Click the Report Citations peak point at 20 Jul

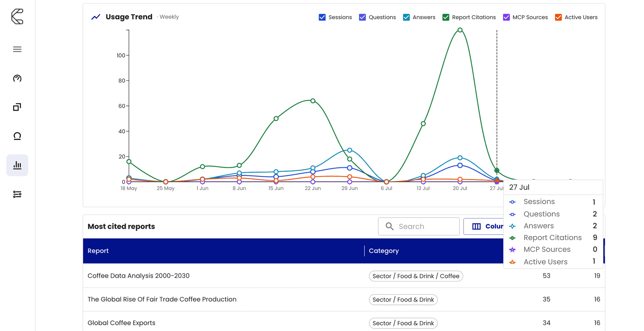click(x=460, y=30)
